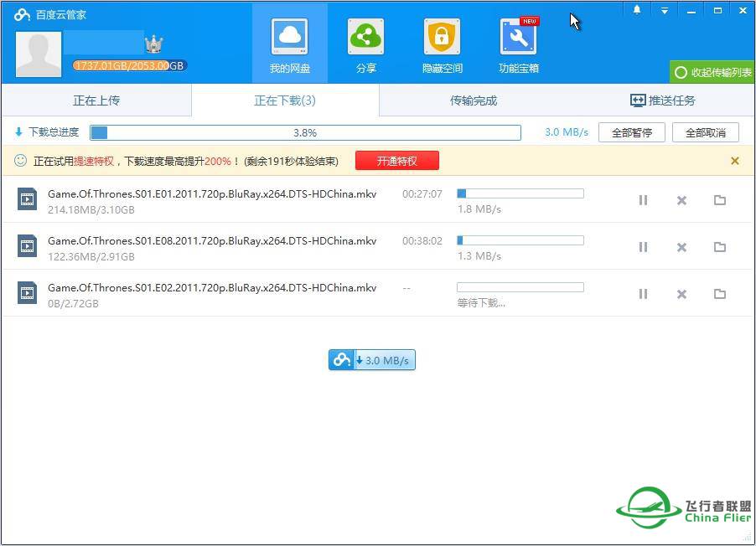Pause the waiting S01.E02 download

pos(643,294)
